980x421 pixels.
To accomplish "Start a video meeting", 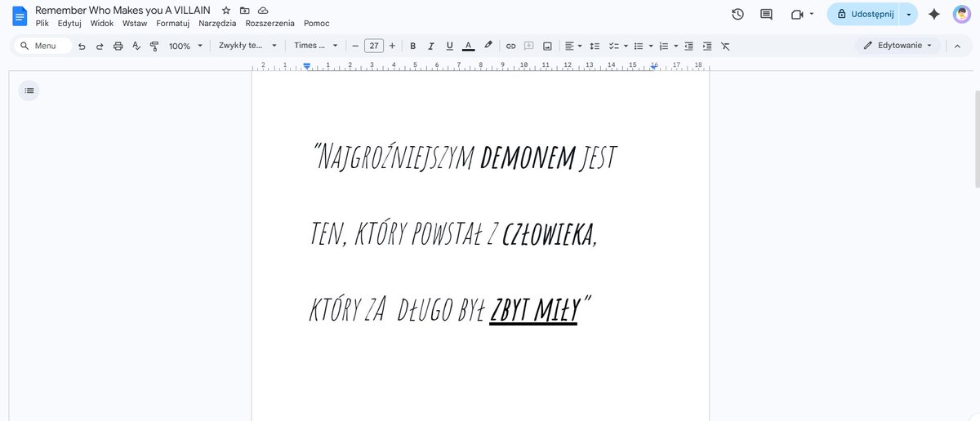I will tap(797, 14).
